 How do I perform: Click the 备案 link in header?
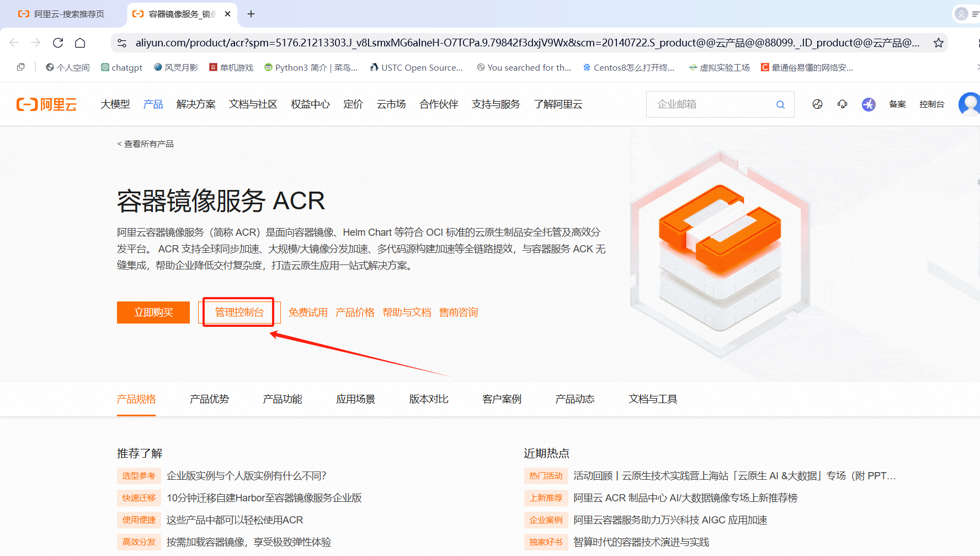pyautogui.click(x=897, y=104)
